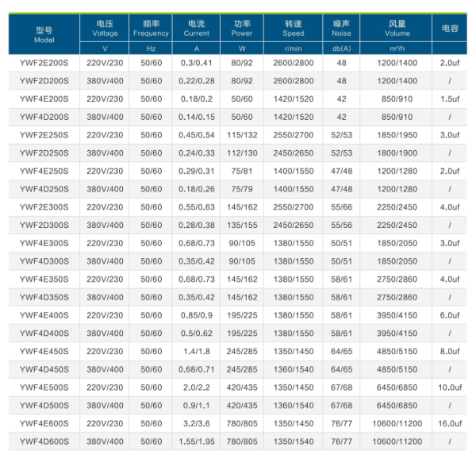Click the 3.2/3.6 current value
The image size is (476, 459).
click(197, 423)
